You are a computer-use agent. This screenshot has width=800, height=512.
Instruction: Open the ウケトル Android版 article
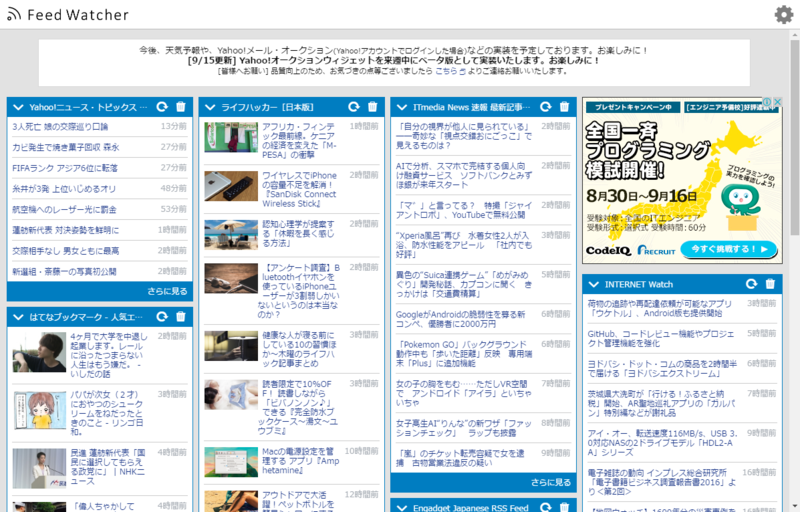pos(659,309)
